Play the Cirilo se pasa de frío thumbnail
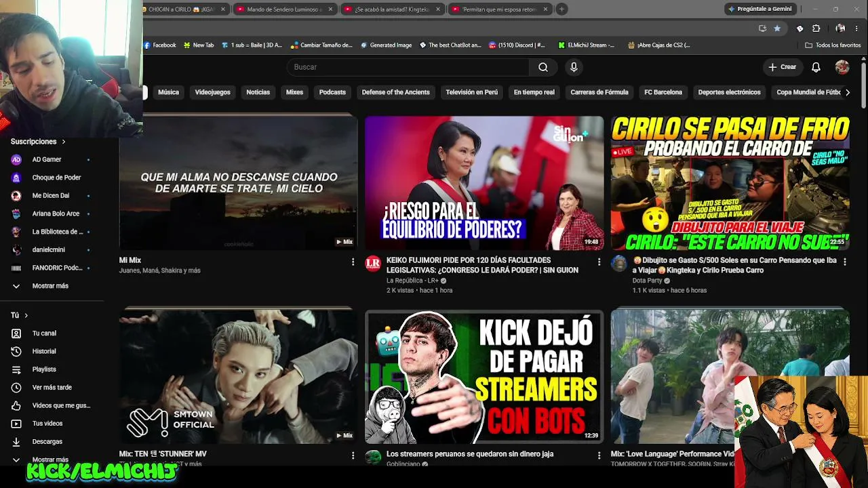 tap(730, 183)
